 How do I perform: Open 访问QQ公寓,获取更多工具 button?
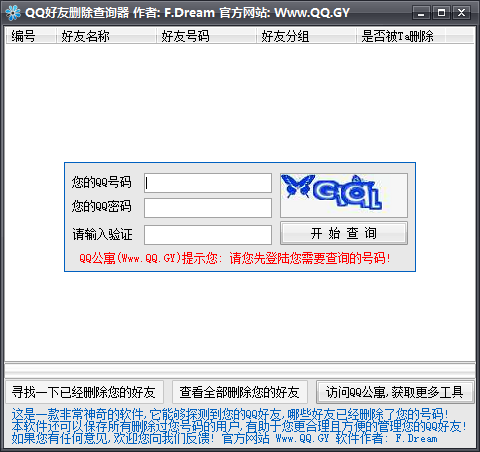tap(395, 392)
